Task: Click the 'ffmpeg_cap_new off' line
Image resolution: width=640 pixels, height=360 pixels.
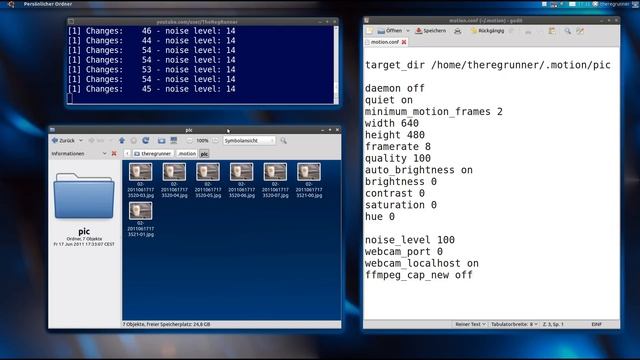Action: pyautogui.click(x=419, y=275)
